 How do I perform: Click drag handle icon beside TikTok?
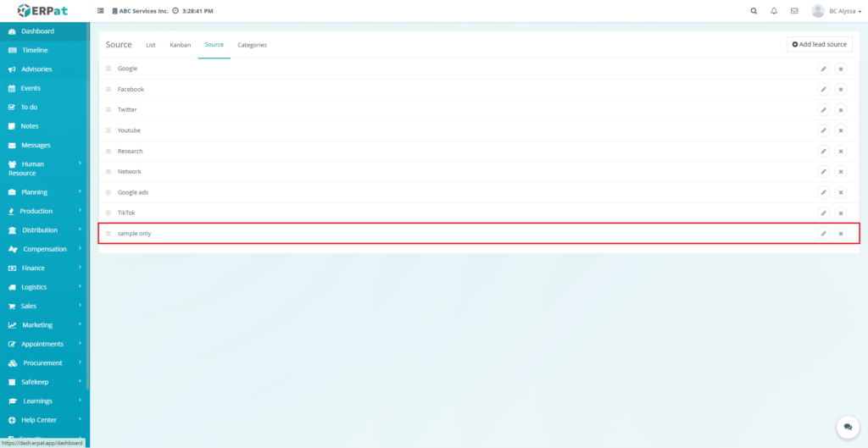pos(108,213)
